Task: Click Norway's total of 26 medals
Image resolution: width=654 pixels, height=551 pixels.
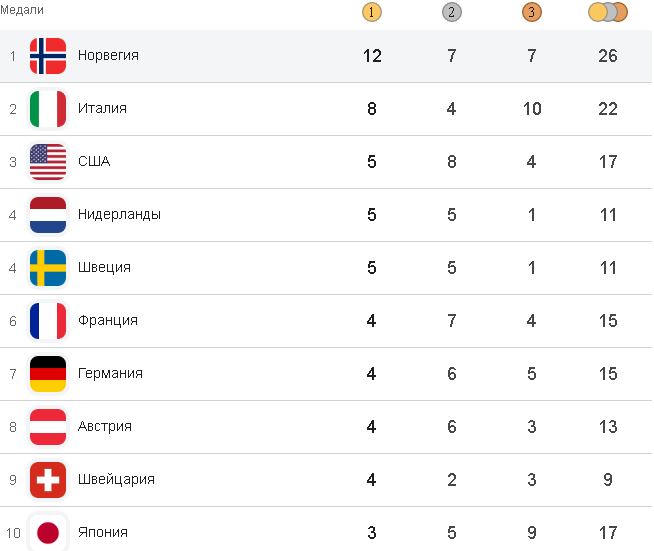Action: tap(608, 56)
